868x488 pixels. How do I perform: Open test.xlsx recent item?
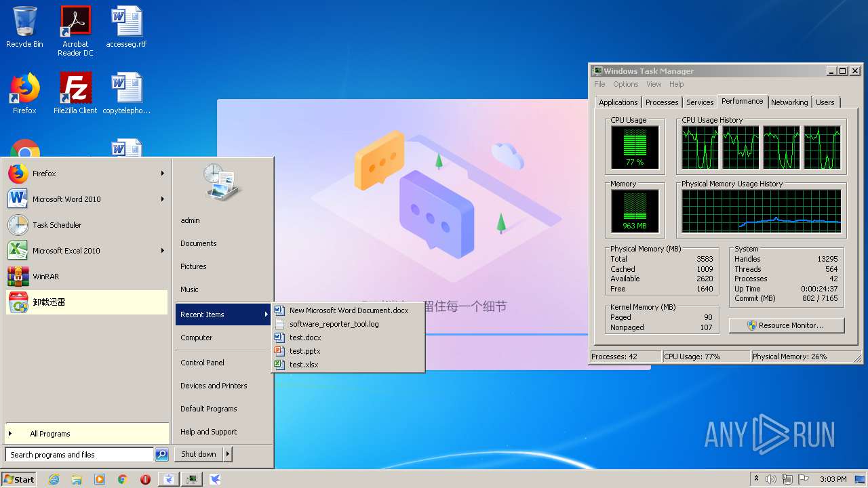click(x=349, y=365)
